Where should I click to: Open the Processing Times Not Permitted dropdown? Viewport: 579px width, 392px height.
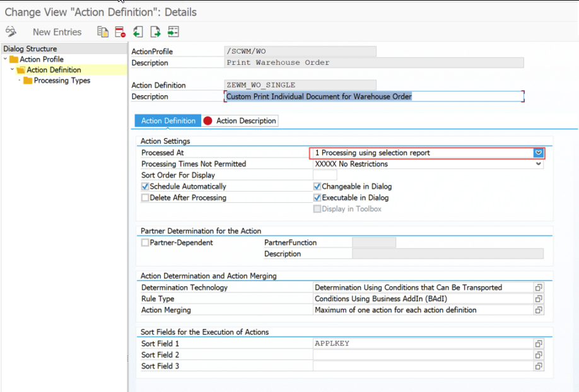539,164
